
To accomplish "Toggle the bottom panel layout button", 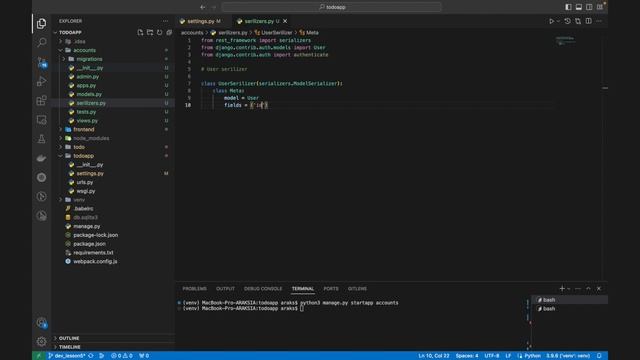I will [x=579, y=7].
